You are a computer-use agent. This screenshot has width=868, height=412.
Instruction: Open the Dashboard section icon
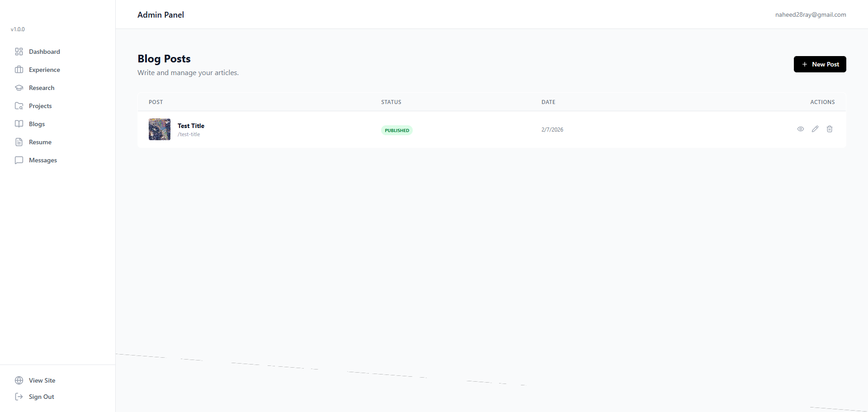19,52
